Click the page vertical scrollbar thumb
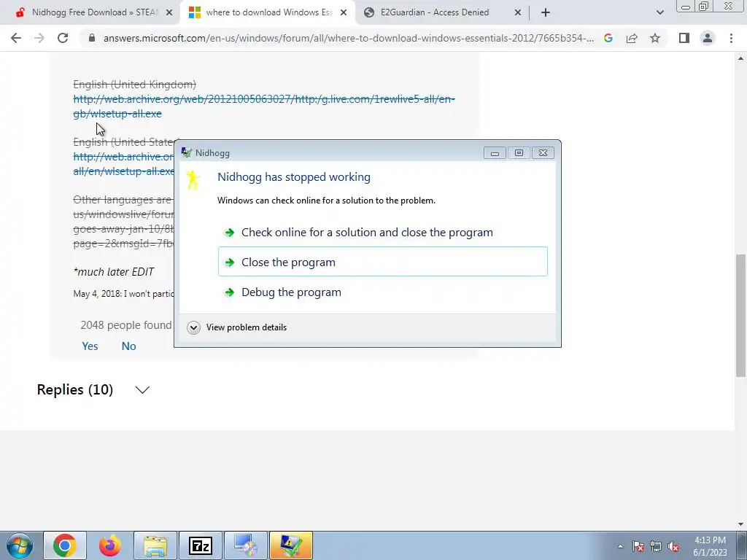 tap(740, 316)
